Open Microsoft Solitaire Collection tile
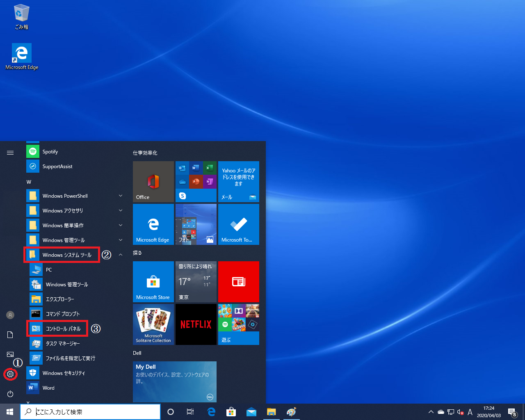This screenshot has height=420, width=525. (153, 324)
